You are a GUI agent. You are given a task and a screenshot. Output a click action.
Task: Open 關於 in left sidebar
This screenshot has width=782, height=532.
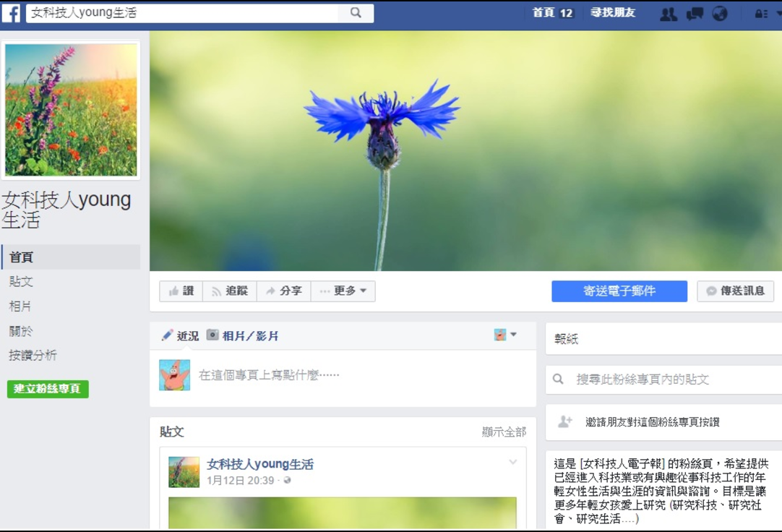[21, 331]
